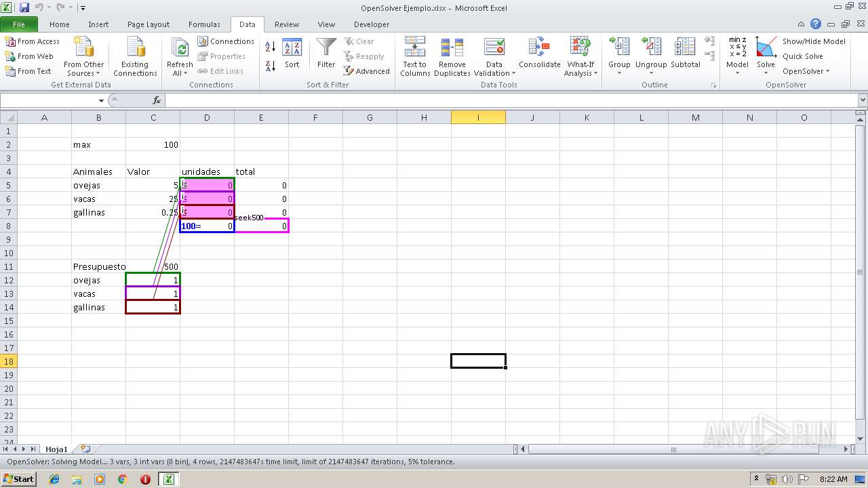Open Outline group dialog launcher
868x488 pixels.
(713, 85)
